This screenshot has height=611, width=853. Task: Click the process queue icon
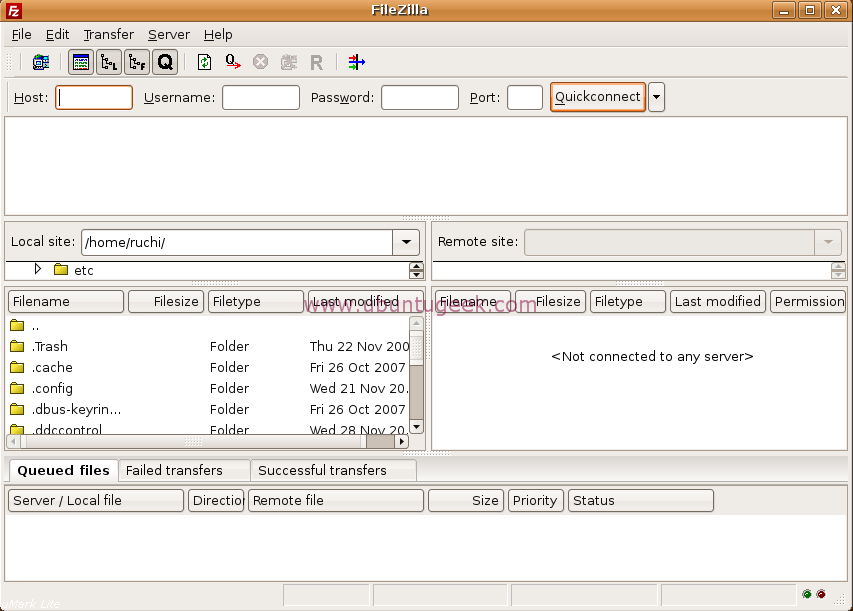(x=233, y=63)
